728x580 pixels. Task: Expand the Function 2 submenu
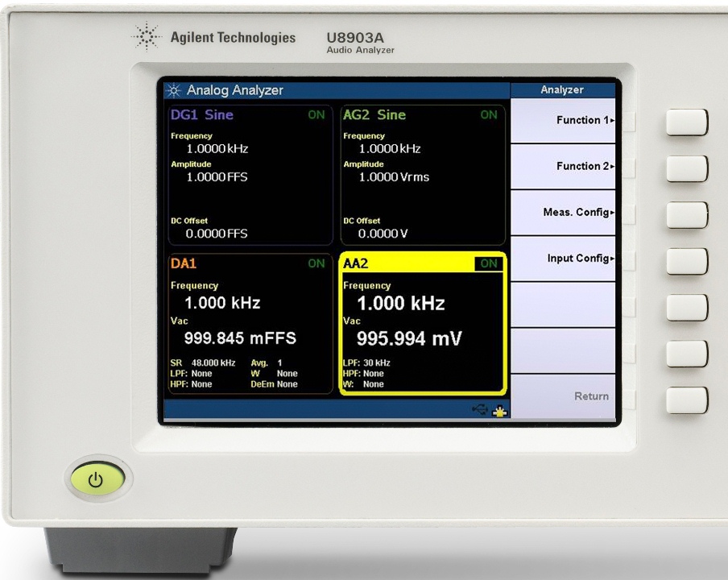point(563,166)
